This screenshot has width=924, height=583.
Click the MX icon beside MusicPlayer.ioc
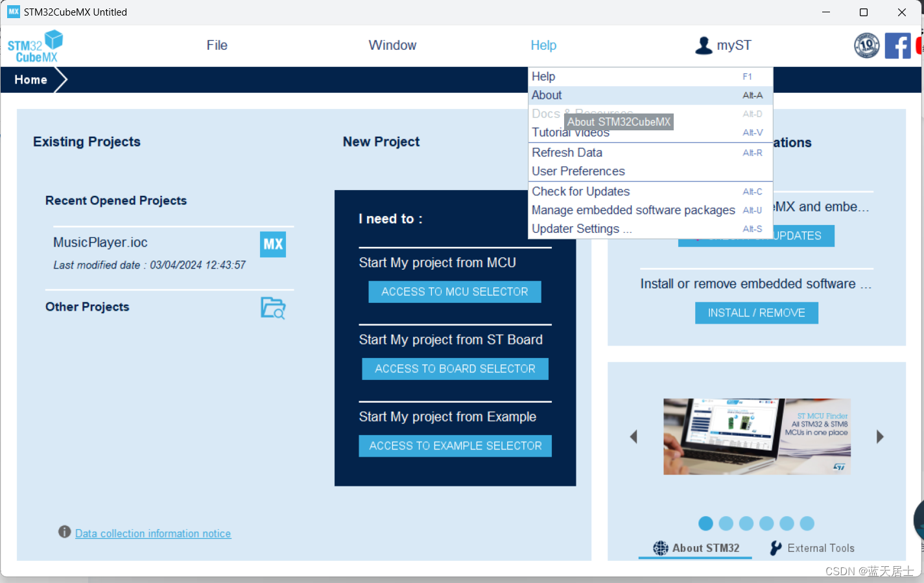coord(273,244)
